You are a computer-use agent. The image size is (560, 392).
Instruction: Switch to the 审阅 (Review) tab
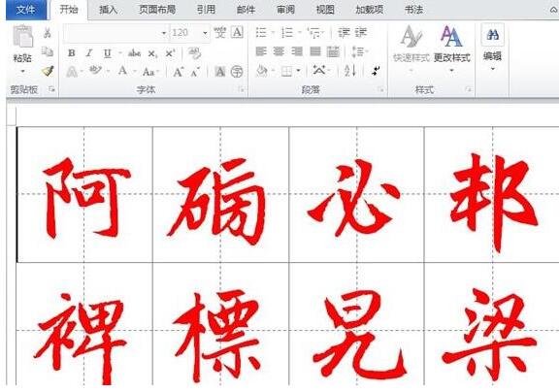[285, 10]
